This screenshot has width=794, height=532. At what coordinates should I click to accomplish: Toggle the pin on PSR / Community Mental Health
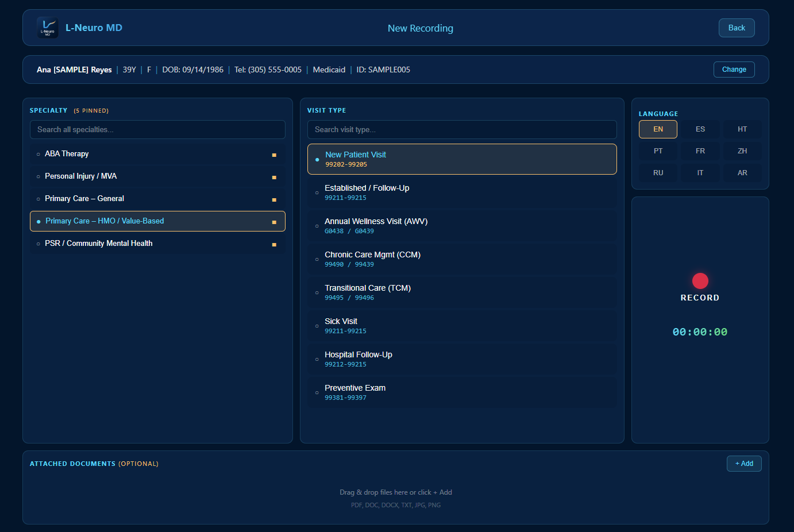275,244
